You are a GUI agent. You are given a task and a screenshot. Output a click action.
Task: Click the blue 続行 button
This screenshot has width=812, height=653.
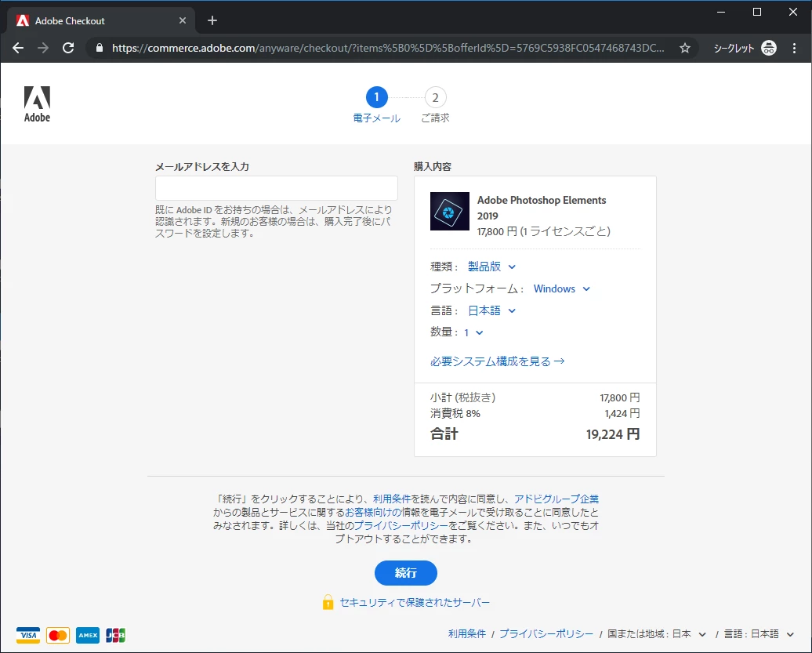(x=405, y=573)
